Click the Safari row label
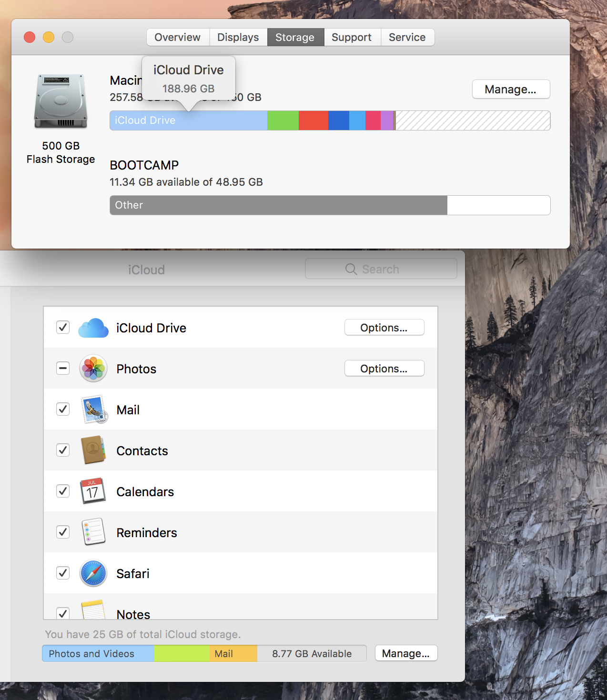The width and height of the screenshot is (607, 700). pyautogui.click(x=133, y=574)
